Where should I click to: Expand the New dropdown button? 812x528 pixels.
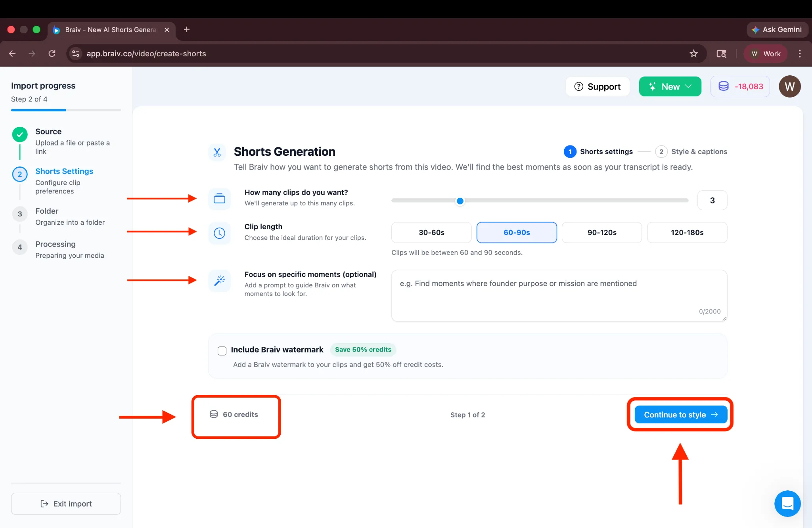(x=670, y=86)
